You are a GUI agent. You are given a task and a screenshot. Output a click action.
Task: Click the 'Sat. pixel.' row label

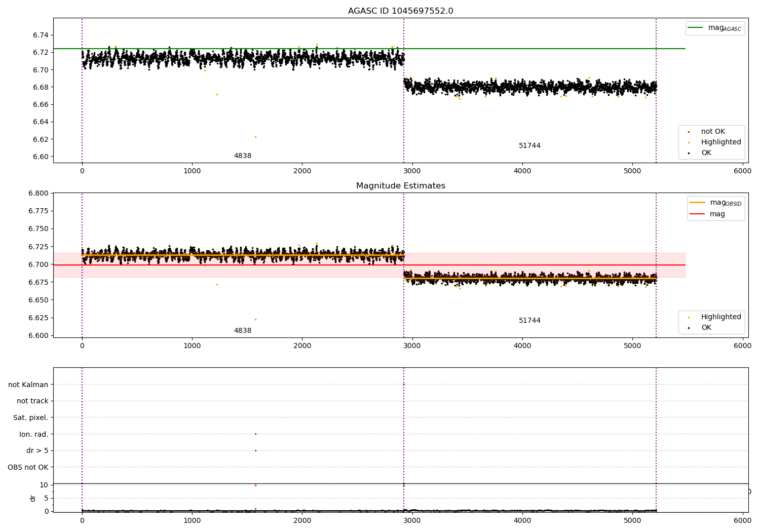click(x=30, y=417)
